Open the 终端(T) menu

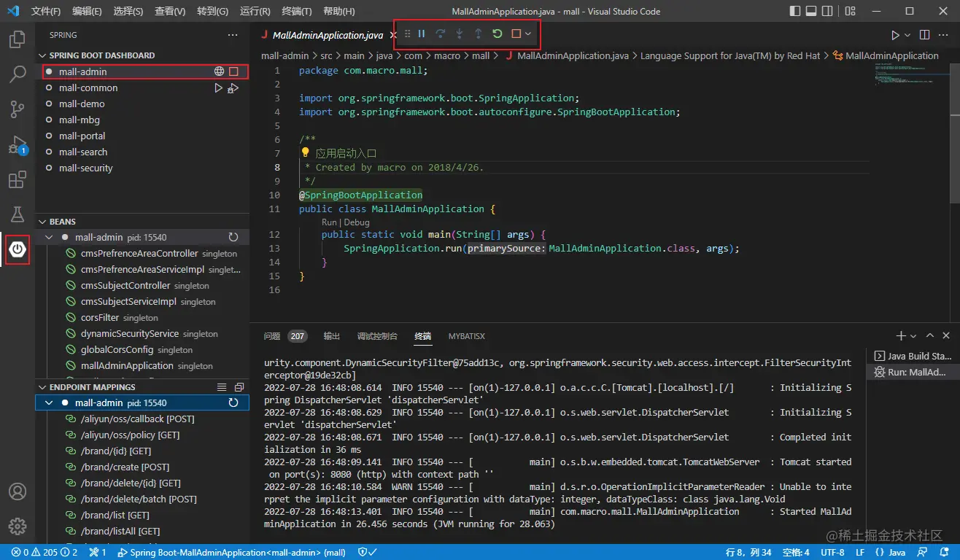tap(296, 11)
